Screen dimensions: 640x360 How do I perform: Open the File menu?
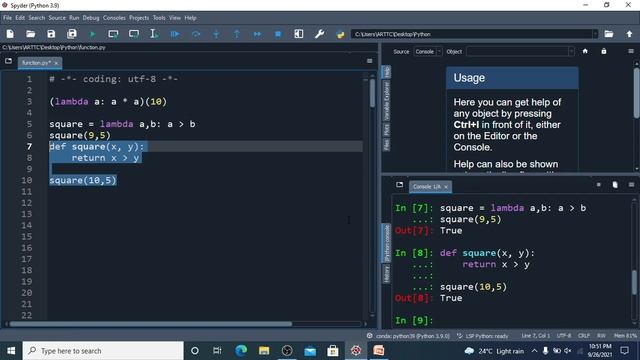coord(7,18)
